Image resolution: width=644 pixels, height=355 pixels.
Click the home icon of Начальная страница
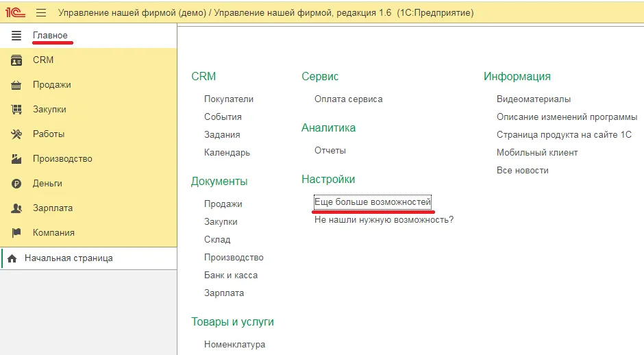(x=12, y=258)
